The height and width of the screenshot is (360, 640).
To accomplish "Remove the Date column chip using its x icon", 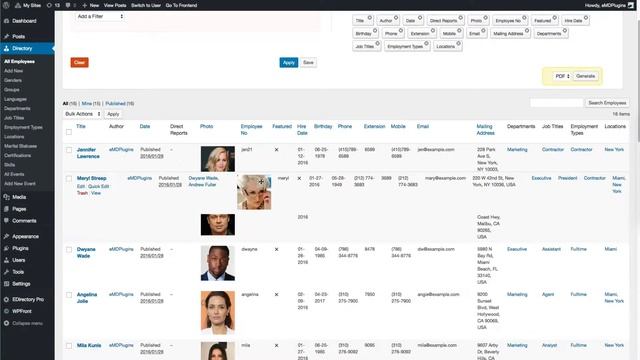I will point(420,18).
